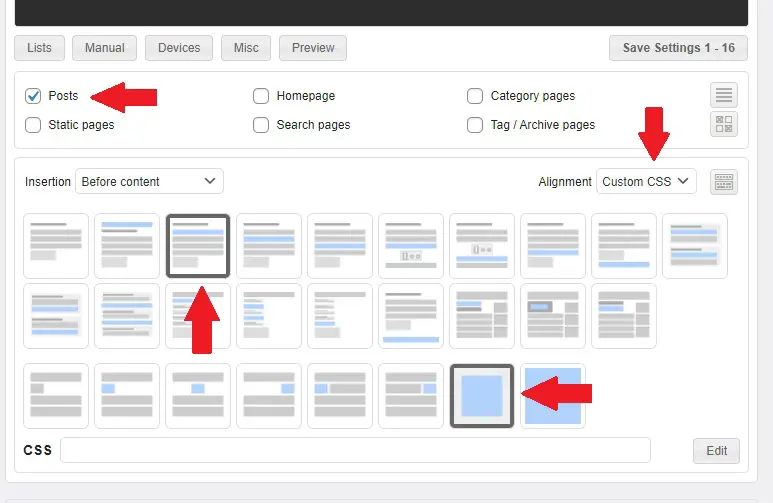Screen dimensions: 773x503
Task: Pick the Float left alignment icon
Action: tap(340, 395)
